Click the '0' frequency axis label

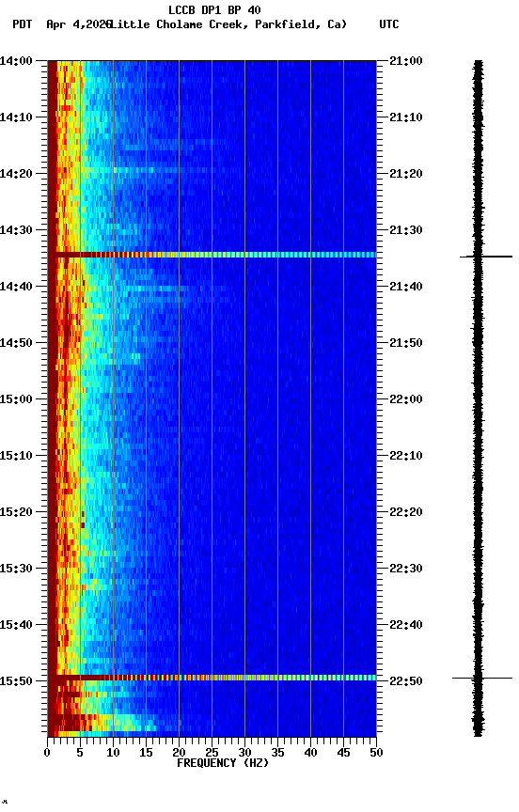click(x=47, y=753)
